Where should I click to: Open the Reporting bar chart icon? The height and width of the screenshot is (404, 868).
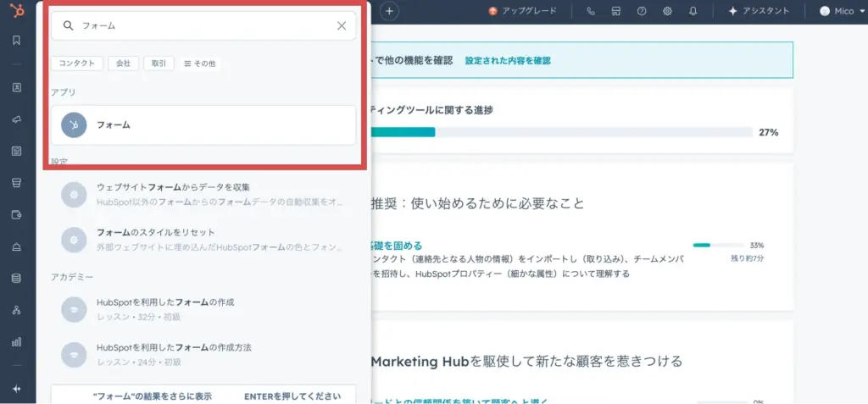click(17, 342)
